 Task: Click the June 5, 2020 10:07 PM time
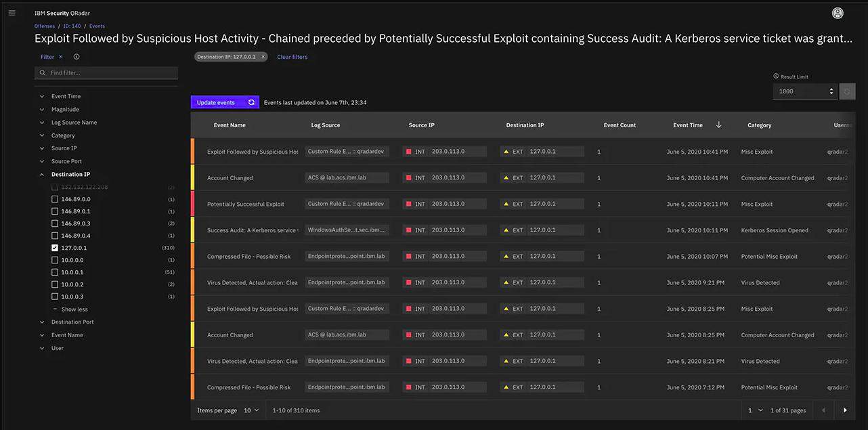pos(697,257)
